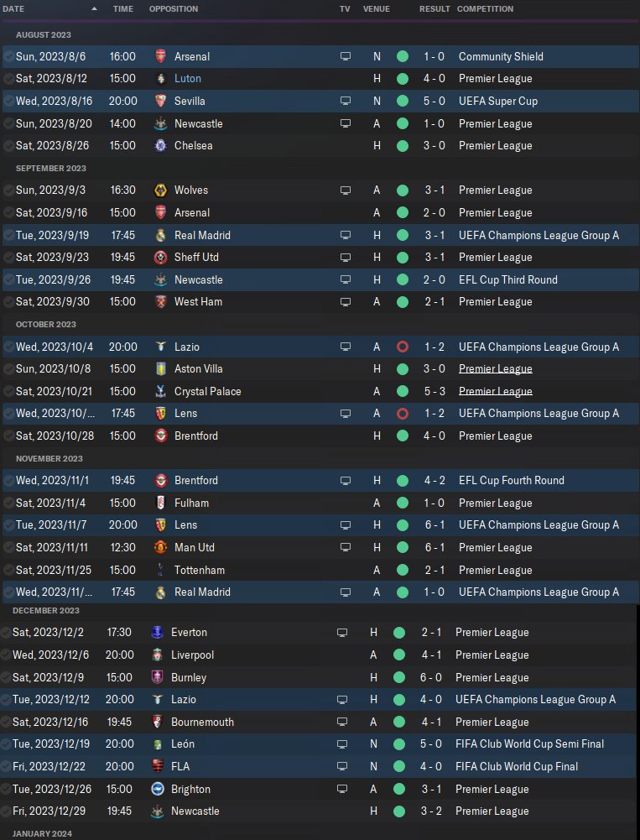
Task: Open the Luton team link
Action: 187,79
